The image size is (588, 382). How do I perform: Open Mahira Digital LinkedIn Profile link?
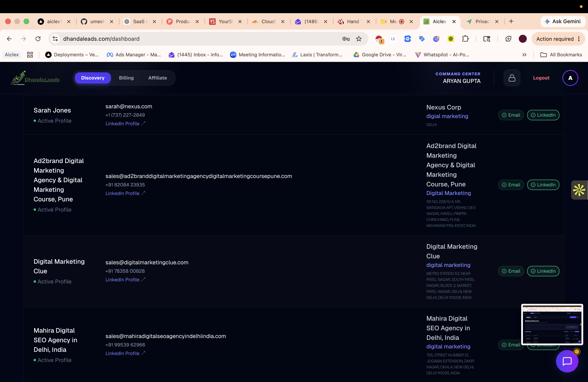point(125,353)
